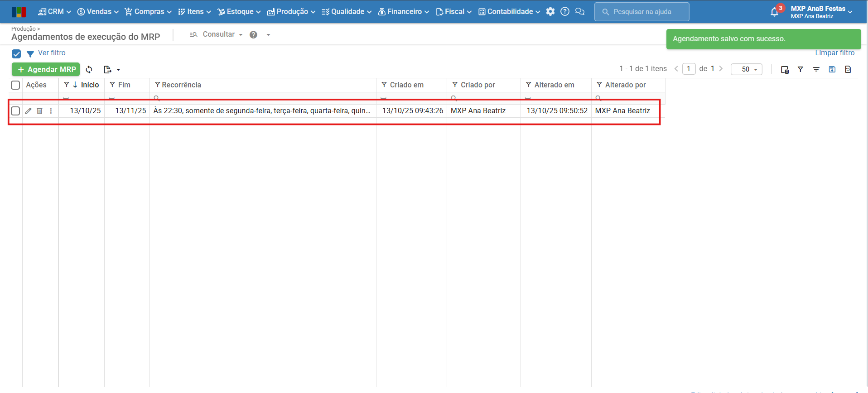Image resolution: width=868 pixels, height=393 pixels.
Task: Click the 1 - 1 de 1 itens counter
Action: point(643,69)
